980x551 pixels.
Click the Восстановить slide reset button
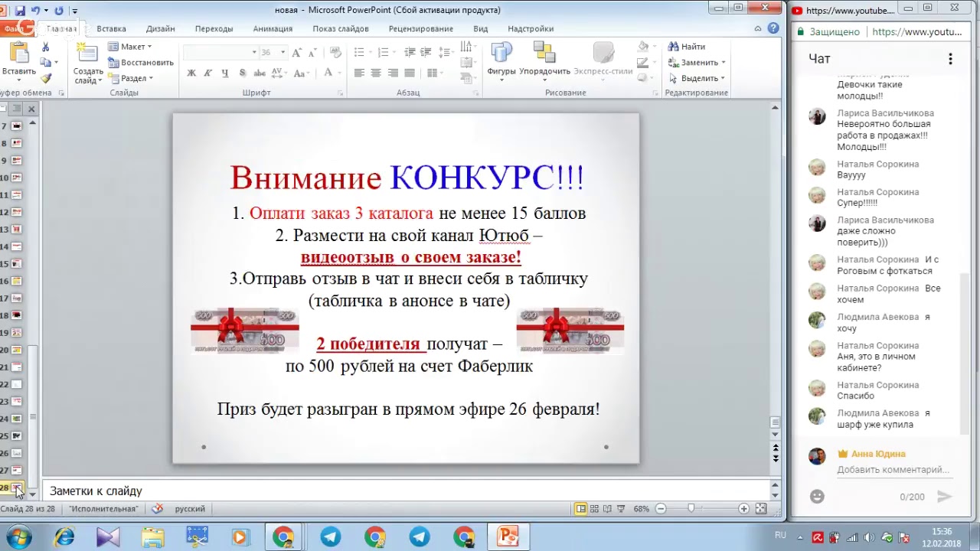point(141,62)
